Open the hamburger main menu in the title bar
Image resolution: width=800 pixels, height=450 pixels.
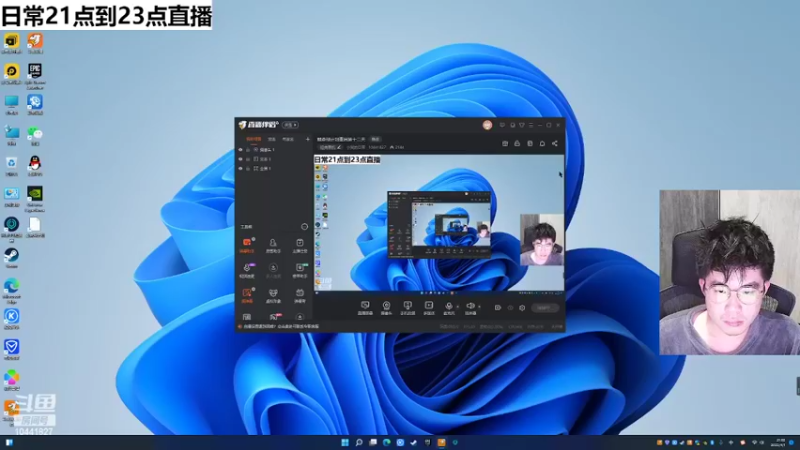click(x=531, y=125)
